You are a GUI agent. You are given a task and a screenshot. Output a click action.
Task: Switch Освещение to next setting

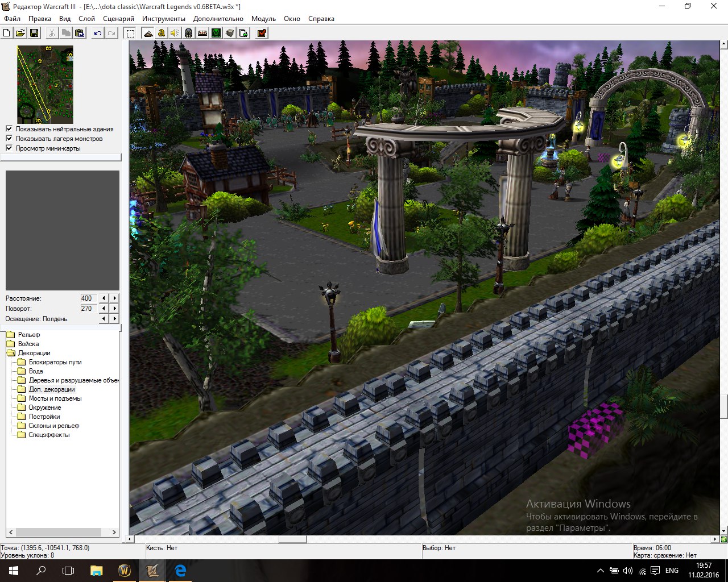115,319
